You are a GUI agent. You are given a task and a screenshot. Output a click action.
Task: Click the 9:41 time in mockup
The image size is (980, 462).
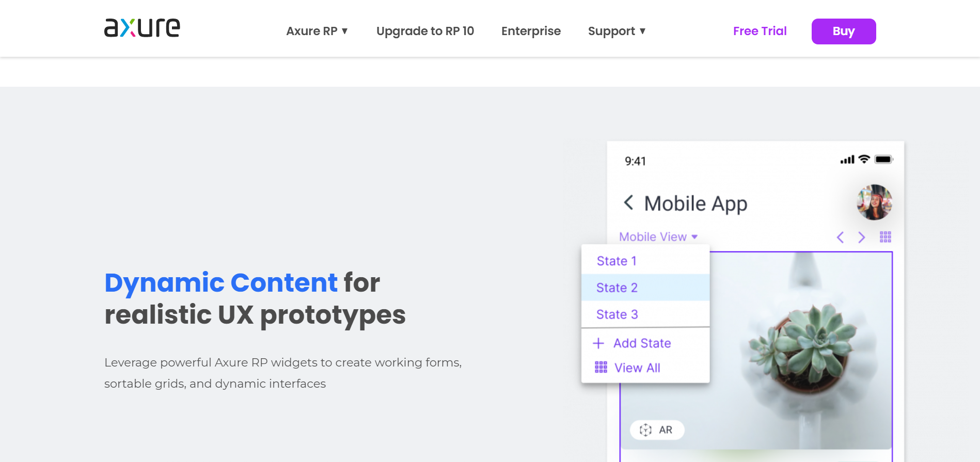[635, 161]
